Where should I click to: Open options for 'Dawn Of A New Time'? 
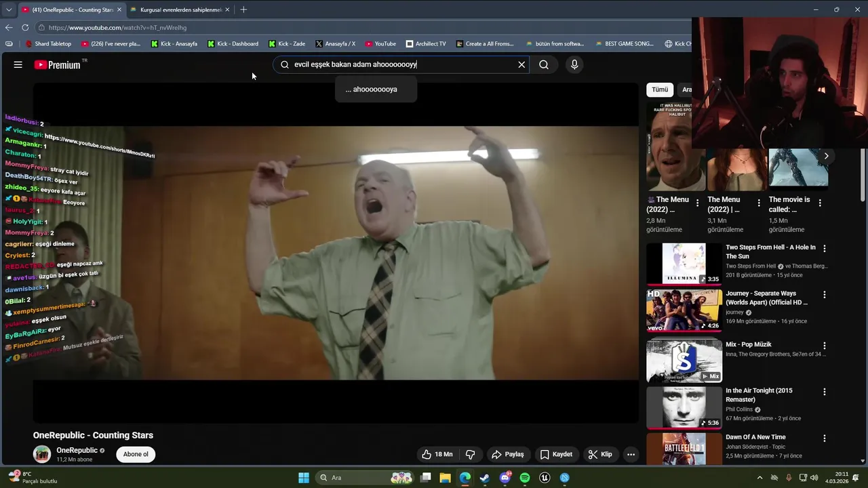(825, 438)
